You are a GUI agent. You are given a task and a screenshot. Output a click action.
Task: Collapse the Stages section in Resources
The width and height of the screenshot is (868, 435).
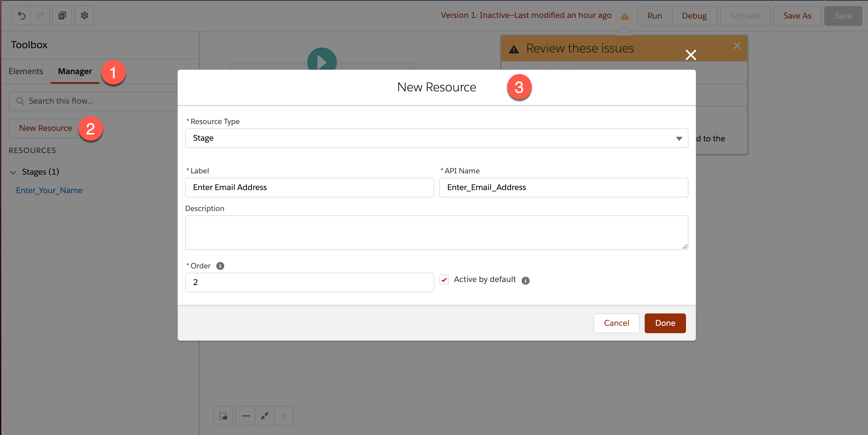point(13,172)
